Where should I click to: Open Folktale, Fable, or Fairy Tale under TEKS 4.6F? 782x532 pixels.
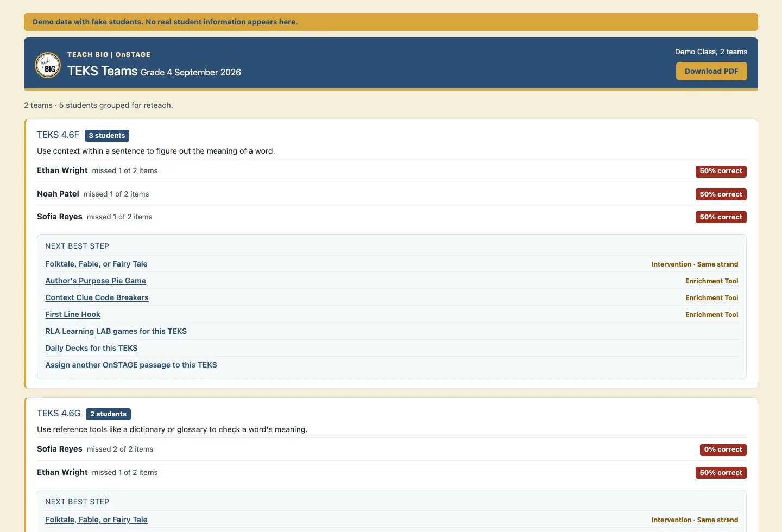coord(96,264)
